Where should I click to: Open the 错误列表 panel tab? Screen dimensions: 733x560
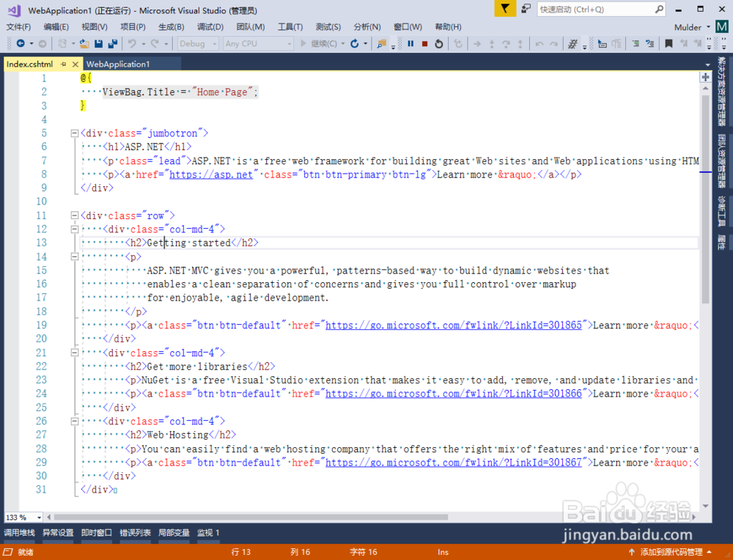point(135,533)
